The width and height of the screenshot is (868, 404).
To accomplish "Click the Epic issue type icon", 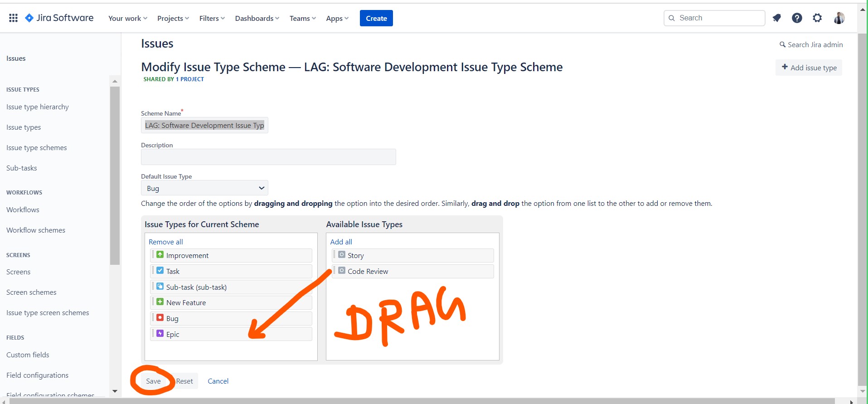I will (160, 334).
